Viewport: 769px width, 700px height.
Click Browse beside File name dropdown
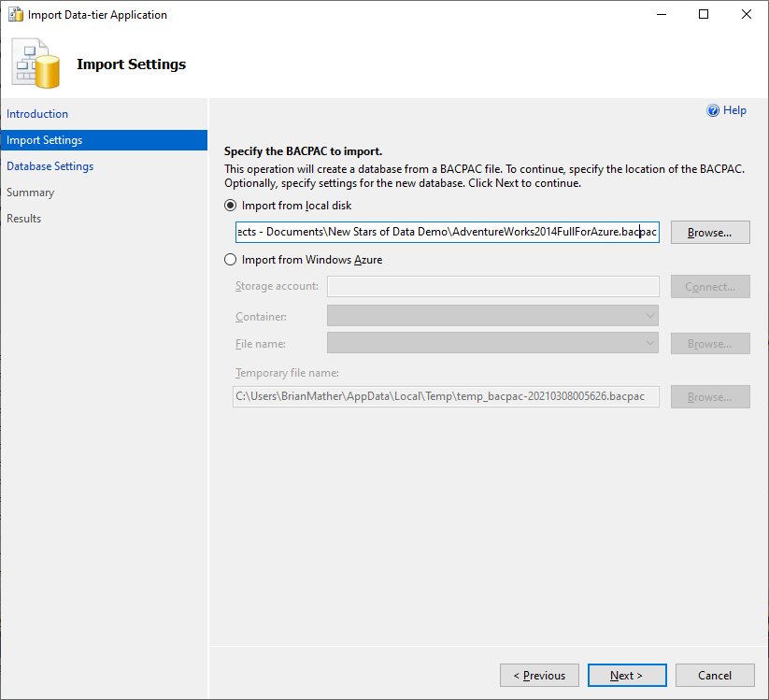click(x=710, y=343)
